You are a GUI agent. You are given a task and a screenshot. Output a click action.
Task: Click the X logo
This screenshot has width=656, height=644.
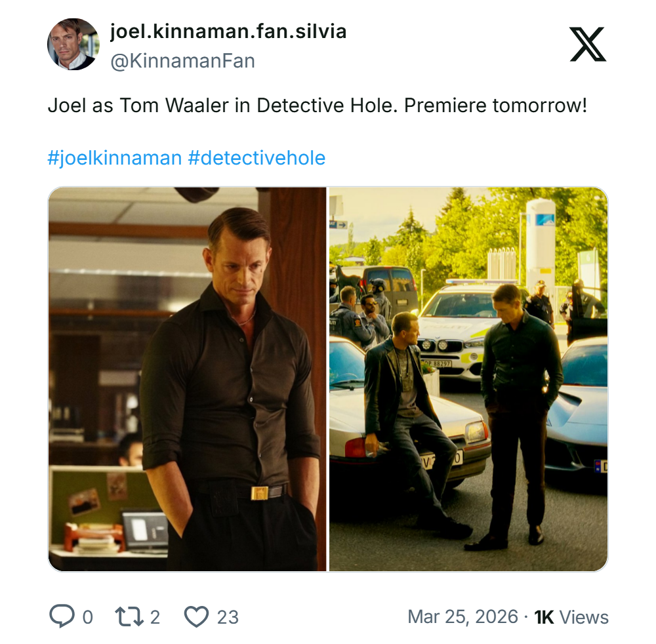click(587, 44)
